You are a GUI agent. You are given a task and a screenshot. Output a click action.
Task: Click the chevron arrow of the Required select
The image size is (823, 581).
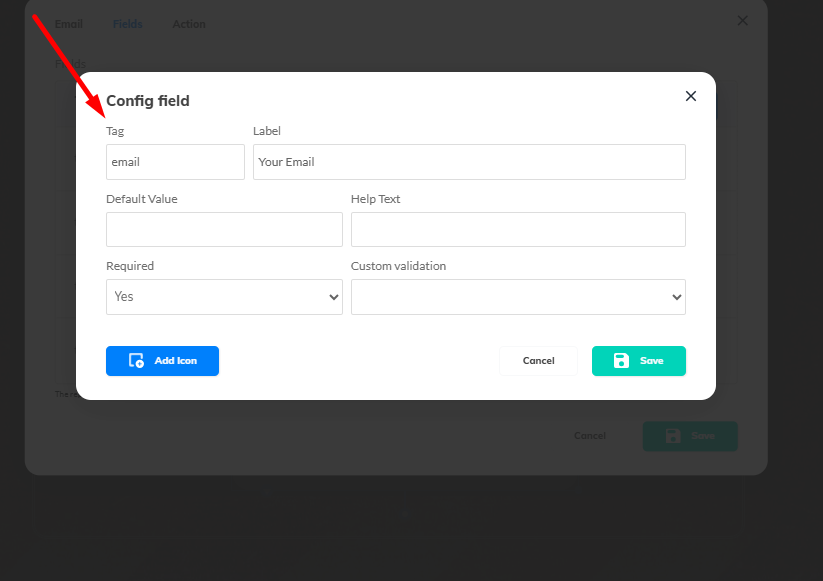tap(333, 297)
